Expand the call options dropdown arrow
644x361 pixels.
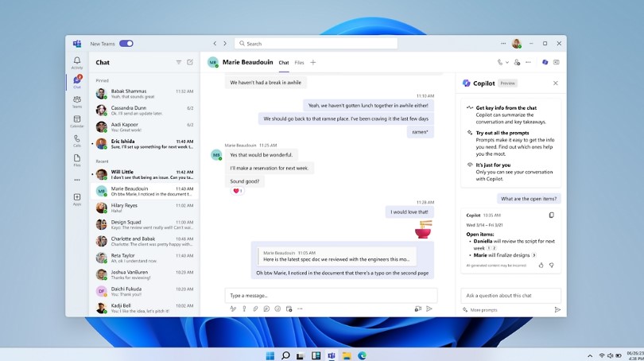point(507,62)
